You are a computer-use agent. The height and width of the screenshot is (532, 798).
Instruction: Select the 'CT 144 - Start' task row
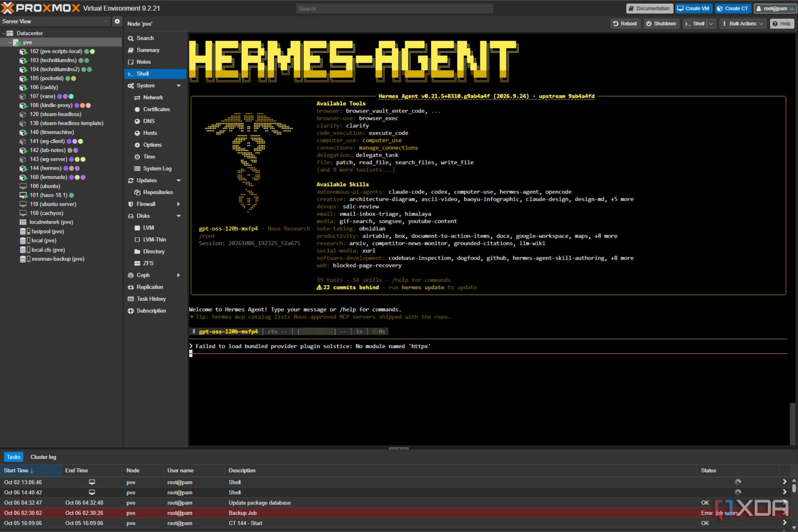click(395, 523)
